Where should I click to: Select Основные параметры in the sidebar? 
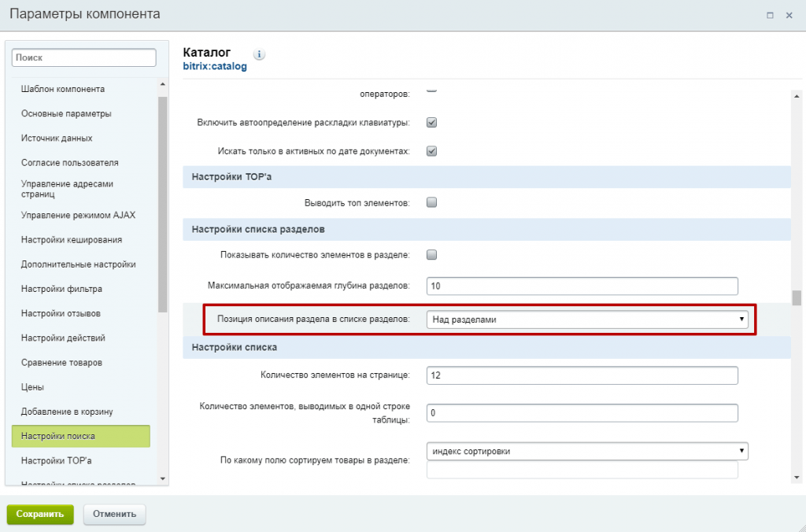(66, 113)
